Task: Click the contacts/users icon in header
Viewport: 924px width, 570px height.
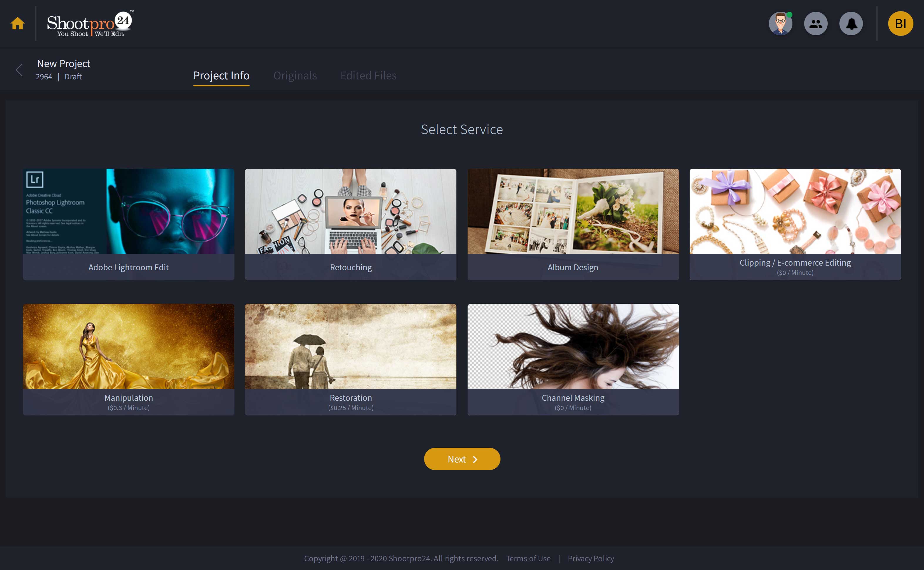Action: pyautogui.click(x=815, y=24)
